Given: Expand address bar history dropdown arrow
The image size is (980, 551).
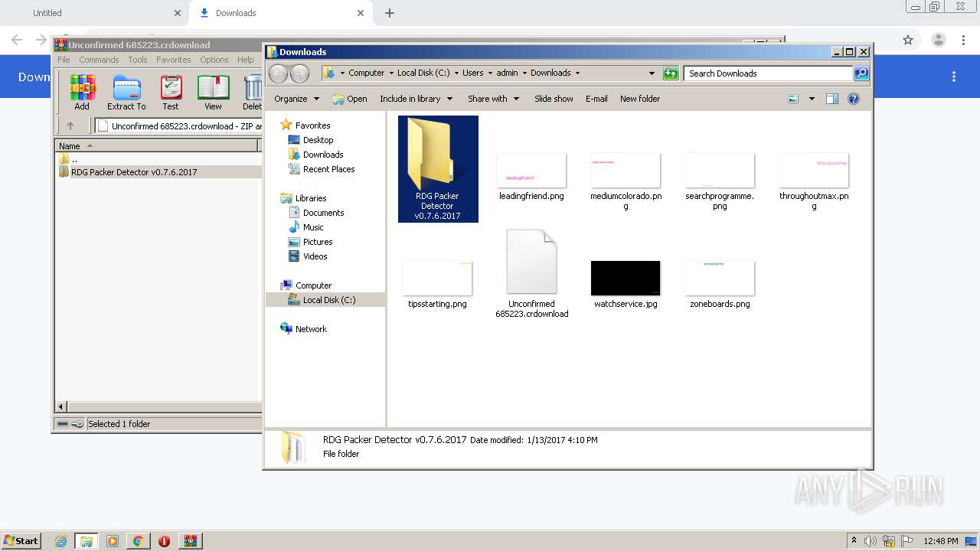Looking at the screenshot, I should click(x=652, y=73).
